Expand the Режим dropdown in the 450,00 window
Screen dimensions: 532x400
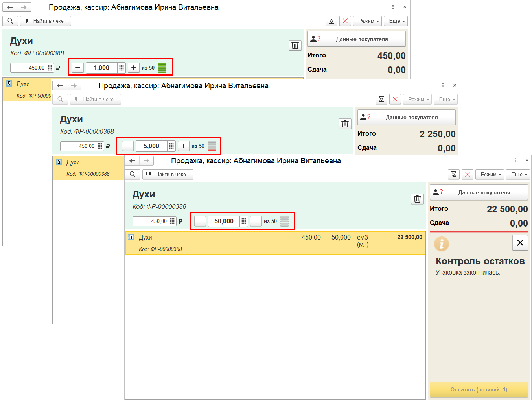[367, 21]
